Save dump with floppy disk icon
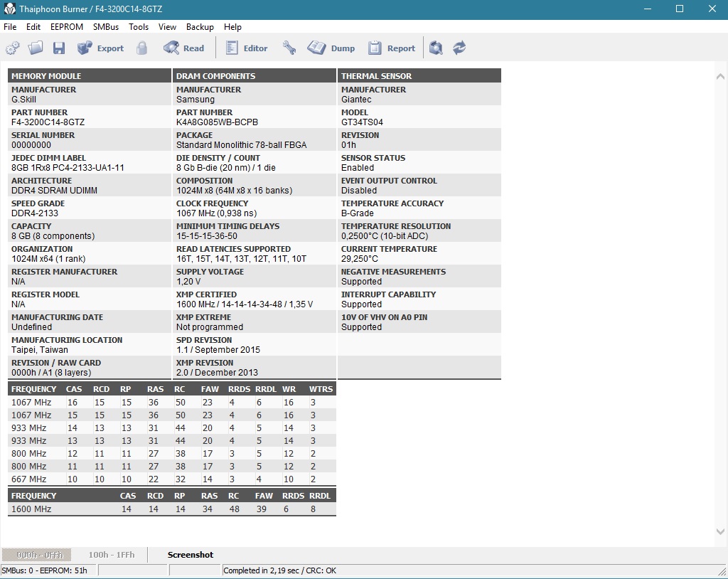This screenshot has height=579, width=728. [x=58, y=48]
